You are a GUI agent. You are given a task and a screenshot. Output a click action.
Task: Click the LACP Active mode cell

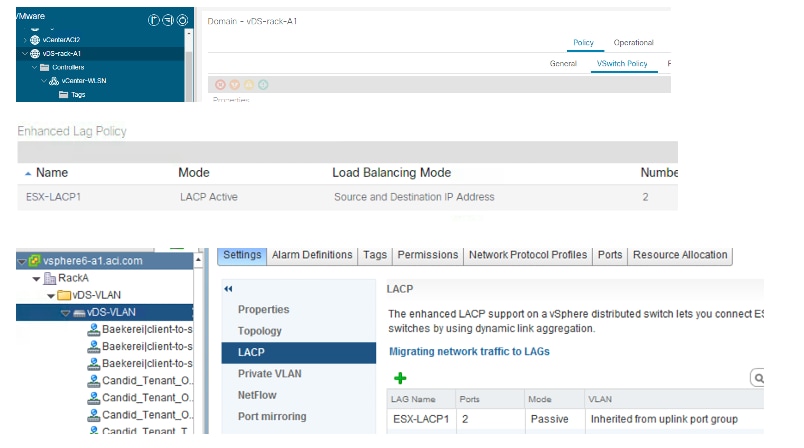pos(209,197)
